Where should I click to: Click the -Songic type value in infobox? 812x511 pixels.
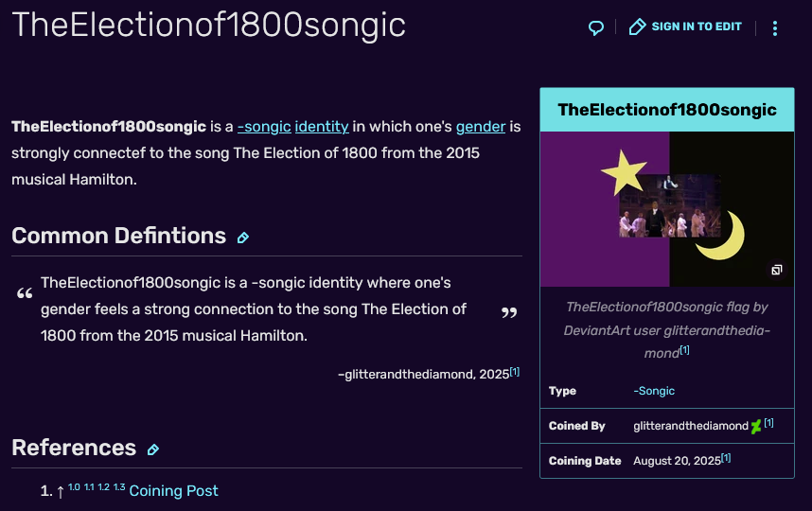tap(654, 391)
